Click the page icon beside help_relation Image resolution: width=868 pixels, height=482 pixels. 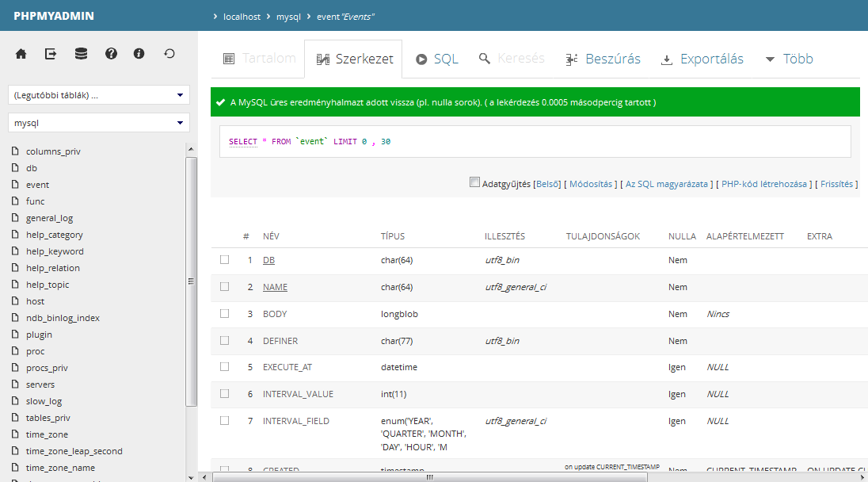(x=16, y=267)
